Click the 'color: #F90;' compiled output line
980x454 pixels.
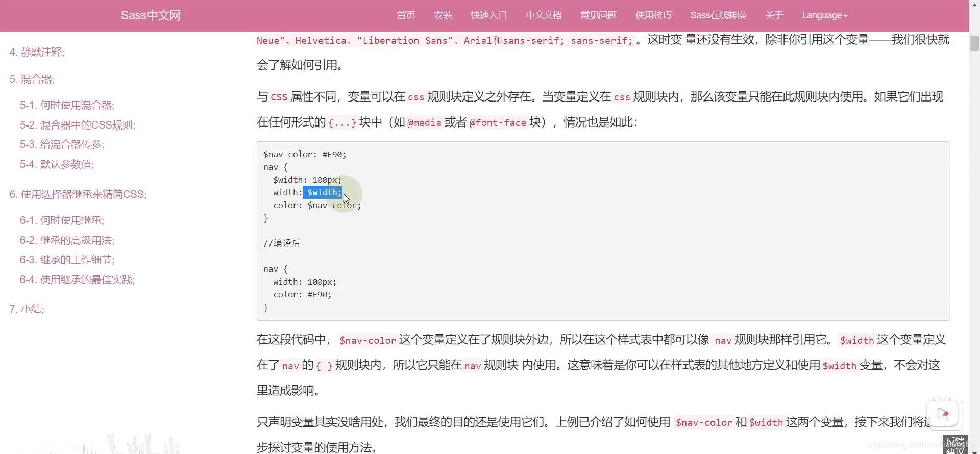(302, 294)
